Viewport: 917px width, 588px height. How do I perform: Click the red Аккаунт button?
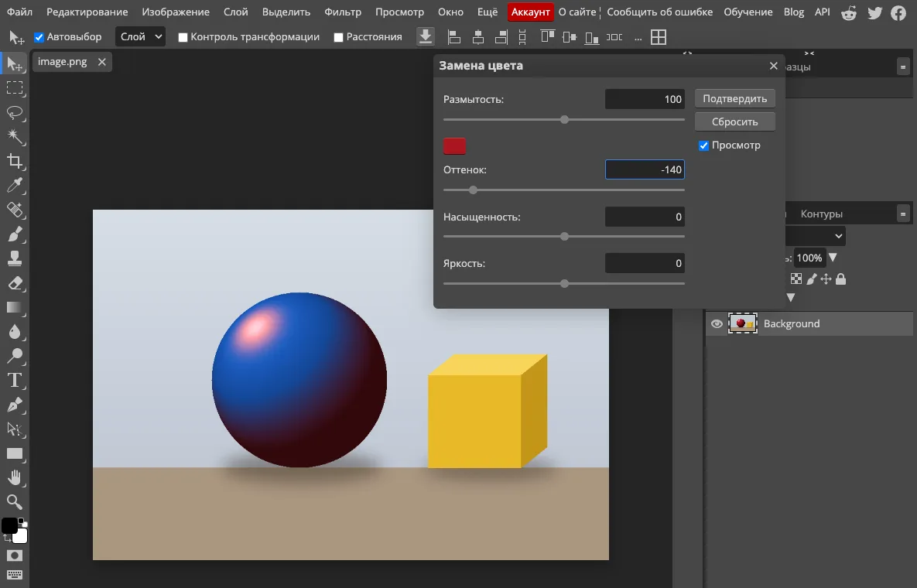(x=530, y=12)
